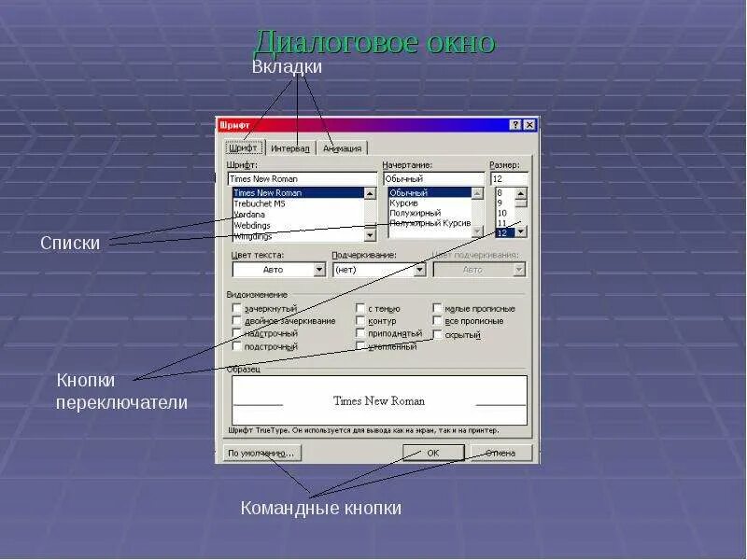
Task: Enable the скрытый checkbox
Action: click(437, 334)
